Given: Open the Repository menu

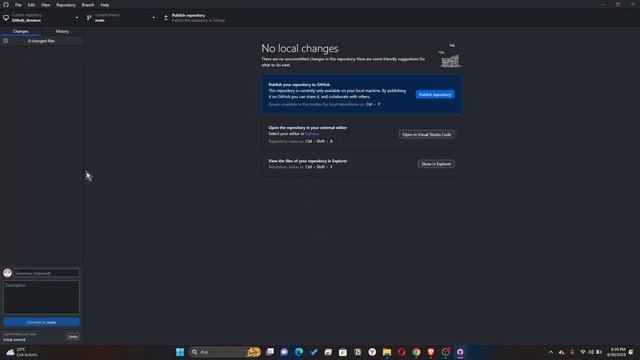Looking at the screenshot, I should click(66, 5).
